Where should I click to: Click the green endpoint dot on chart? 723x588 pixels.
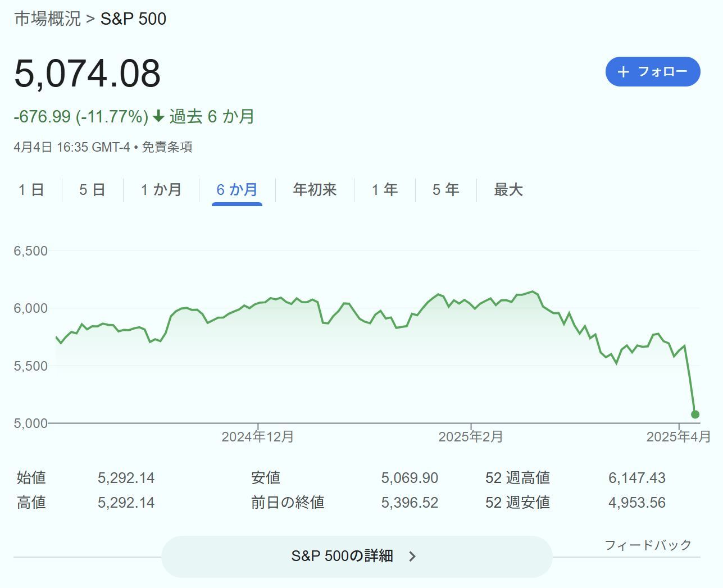click(x=695, y=414)
